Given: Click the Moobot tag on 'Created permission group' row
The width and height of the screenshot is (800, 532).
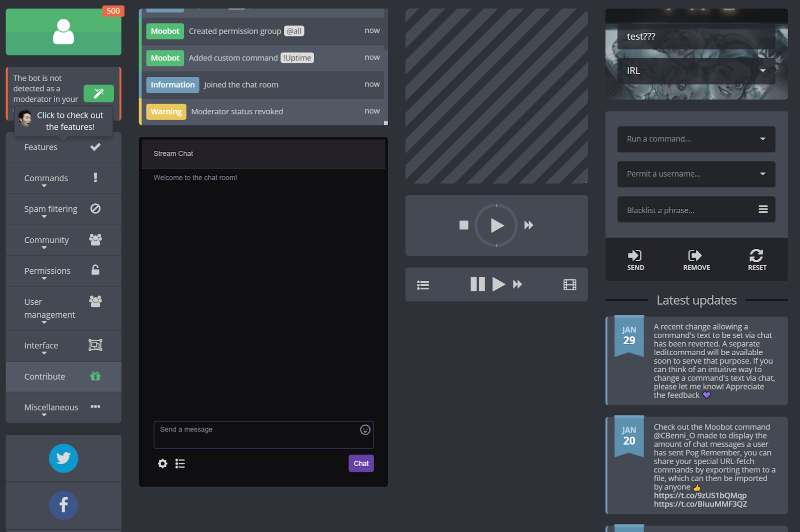Looking at the screenshot, I should tap(165, 31).
